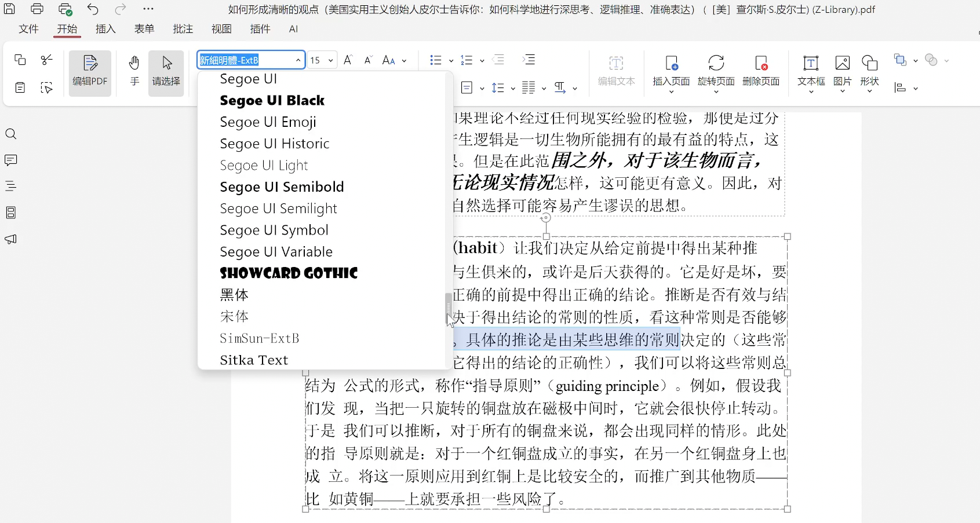
Task: Open the Insert (插入) menu tab
Action: coord(105,29)
